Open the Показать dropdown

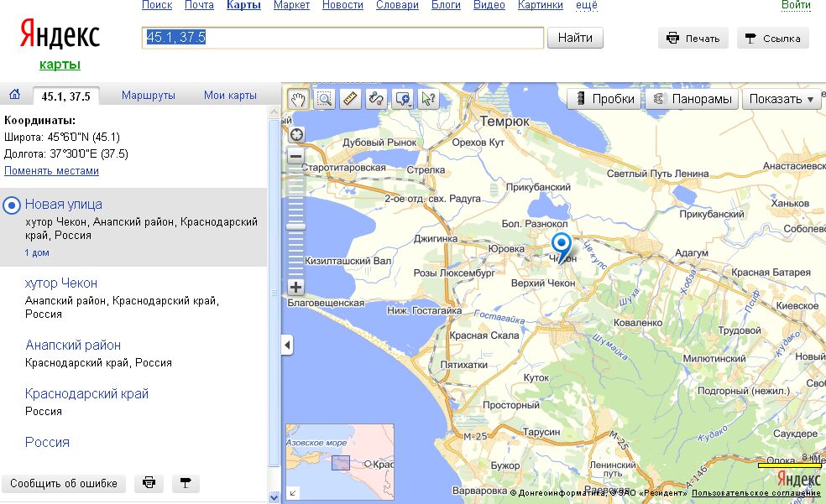(781, 99)
